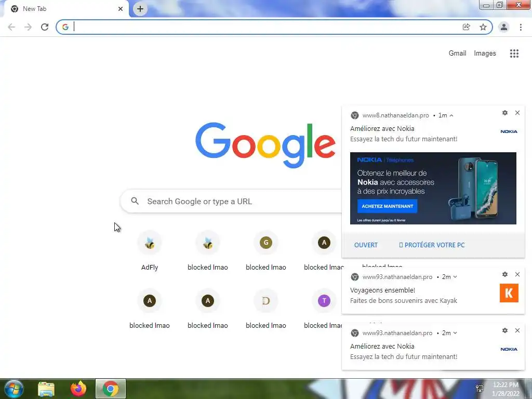Open the purple T blocked lmao shortcut
532x399 pixels.
pos(324,309)
